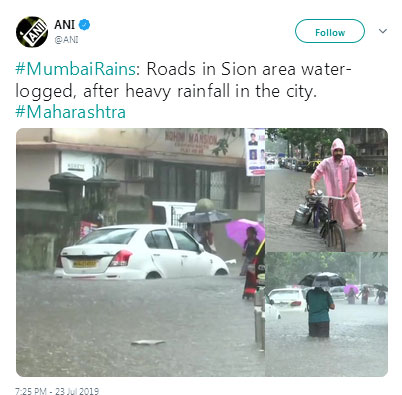The width and height of the screenshot is (402, 395).
Task: Open the #Maharashtra hashtag
Action: pyautogui.click(x=71, y=112)
